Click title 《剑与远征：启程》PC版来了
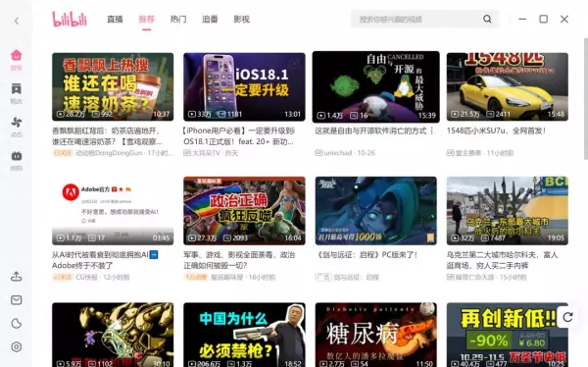588x367 pixels. point(367,255)
